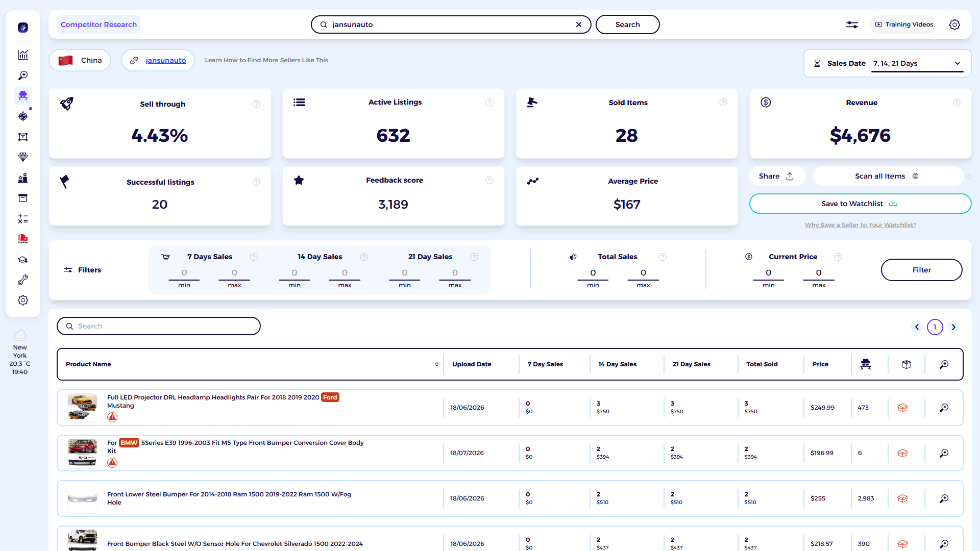Click the Active Listings help icon
Image resolution: width=980 pixels, height=551 pixels.
click(489, 103)
